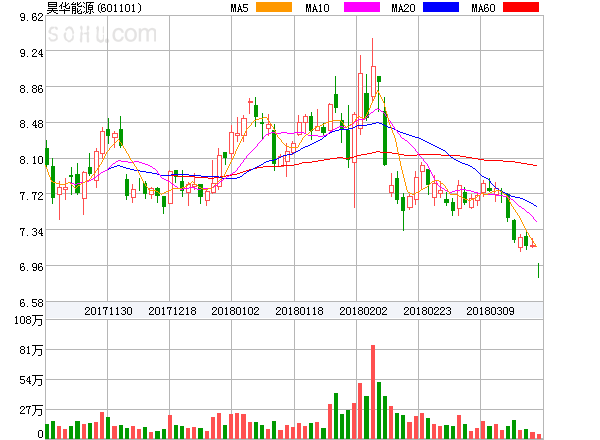Click the 7.34 price axis label
Image resolution: width=600 pixels, height=440 pixels.
click(x=31, y=232)
